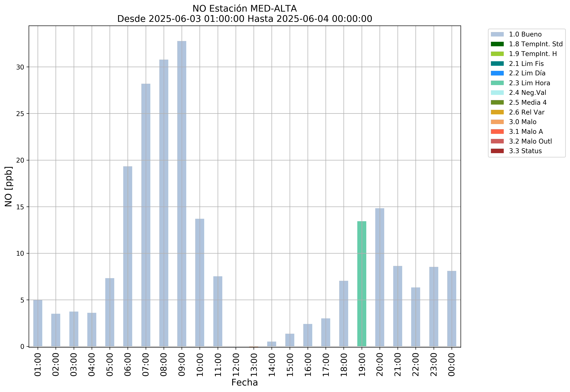Click the 1.9 TempInt. H legend swatch

(x=497, y=54)
